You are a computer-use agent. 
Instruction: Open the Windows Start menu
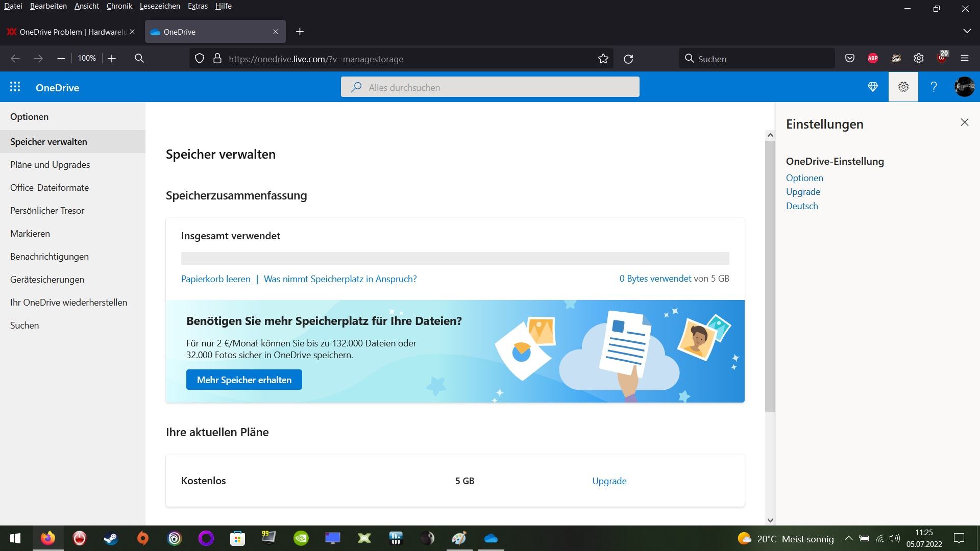click(x=15, y=538)
